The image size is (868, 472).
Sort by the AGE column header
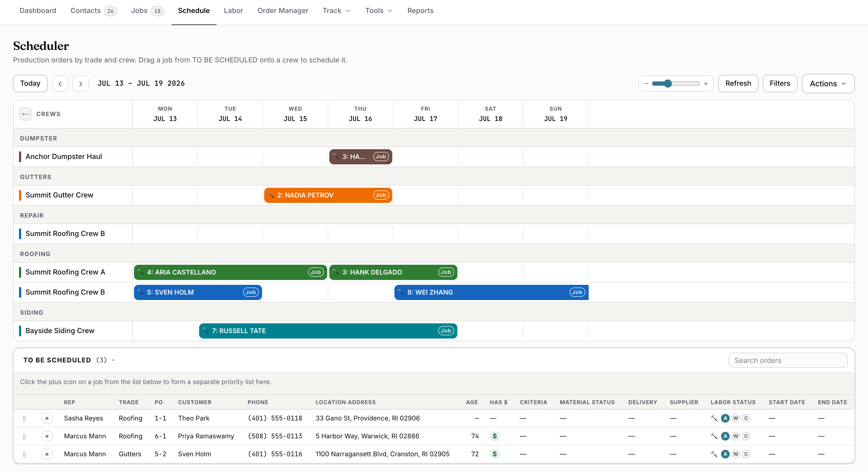[x=472, y=402]
